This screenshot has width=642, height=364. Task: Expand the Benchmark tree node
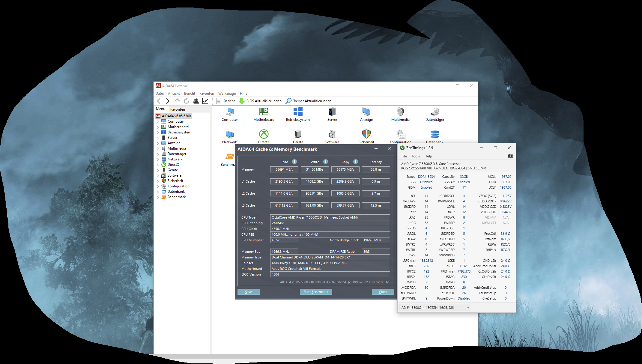coord(158,197)
